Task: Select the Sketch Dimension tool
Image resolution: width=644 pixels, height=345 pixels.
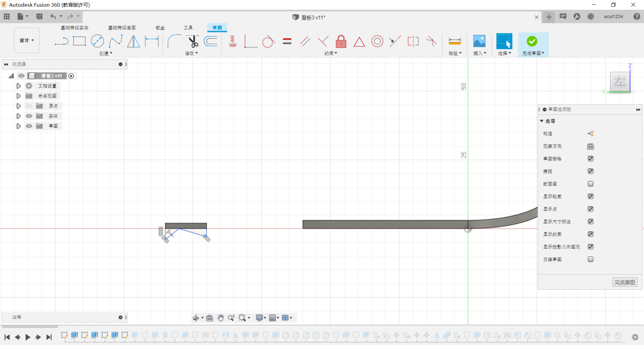Action: [152, 41]
